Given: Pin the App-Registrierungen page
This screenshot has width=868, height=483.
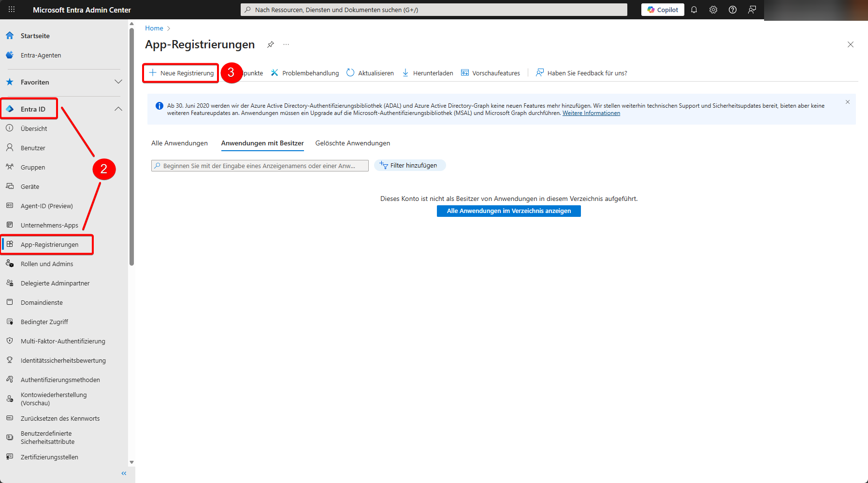Looking at the screenshot, I should (x=271, y=44).
